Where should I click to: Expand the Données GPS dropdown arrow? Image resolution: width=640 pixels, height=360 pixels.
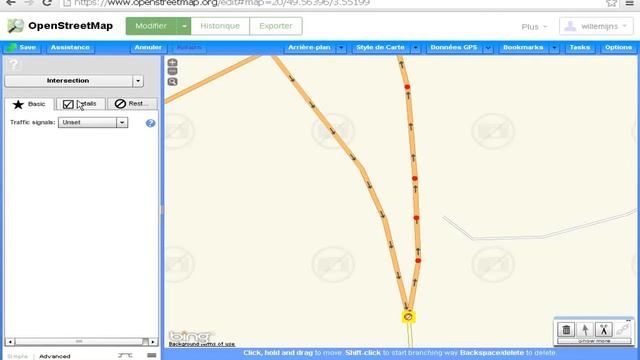pos(488,48)
